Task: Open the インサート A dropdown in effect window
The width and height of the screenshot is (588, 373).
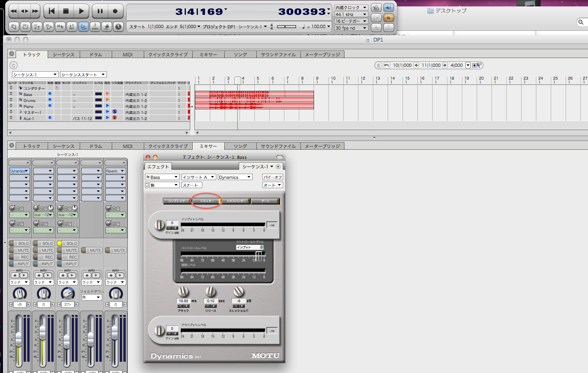Action: [x=199, y=177]
